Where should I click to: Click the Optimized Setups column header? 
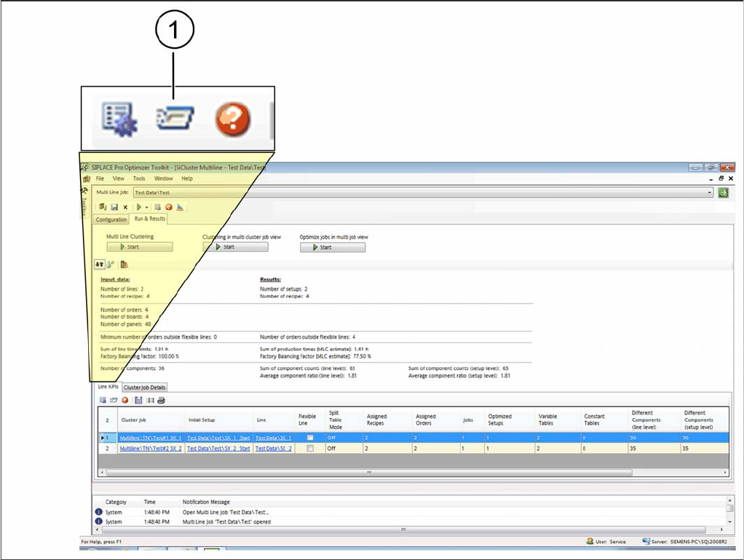click(x=509, y=419)
